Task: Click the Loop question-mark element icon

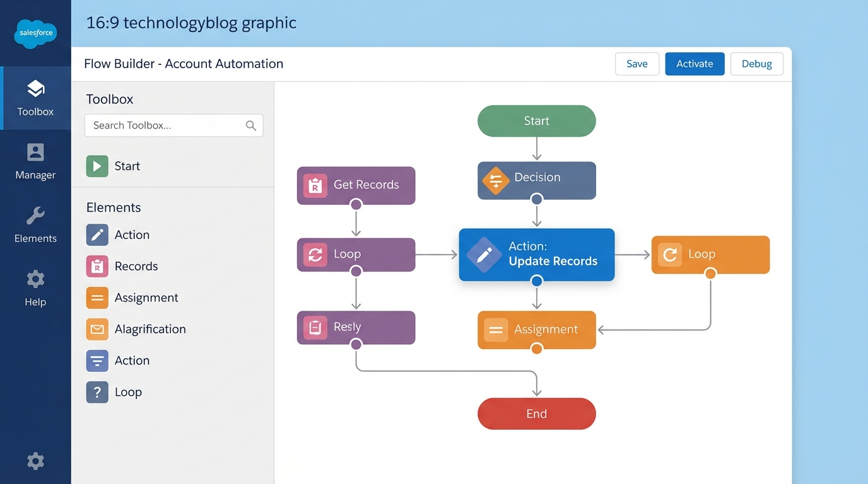Action: point(97,391)
